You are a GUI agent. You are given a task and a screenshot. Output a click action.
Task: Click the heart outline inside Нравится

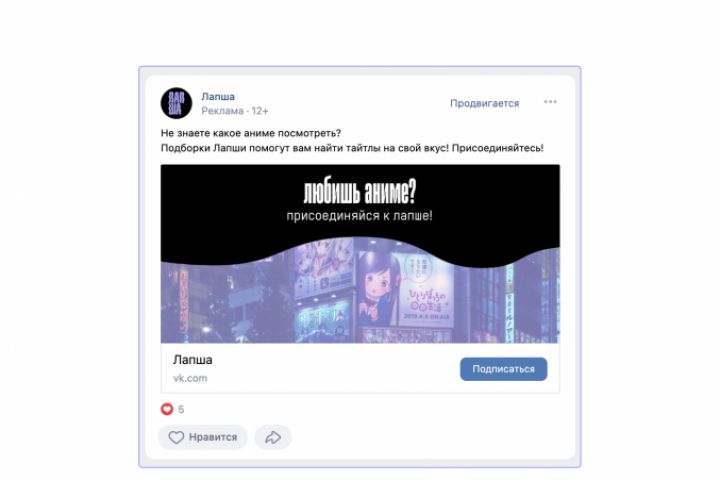click(x=176, y=437)
